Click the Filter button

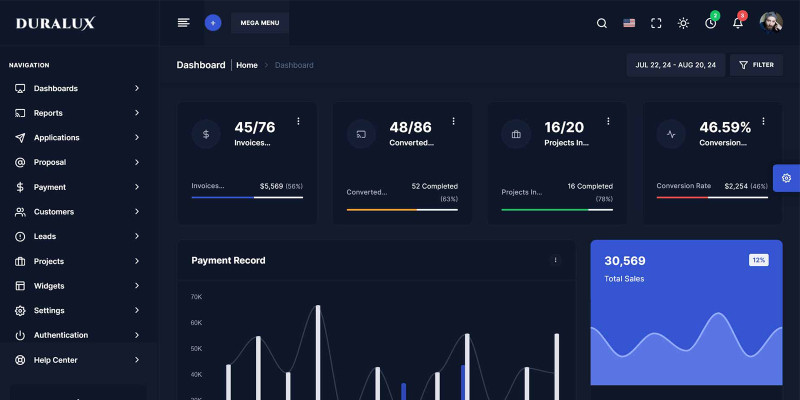tap(756, 65)
